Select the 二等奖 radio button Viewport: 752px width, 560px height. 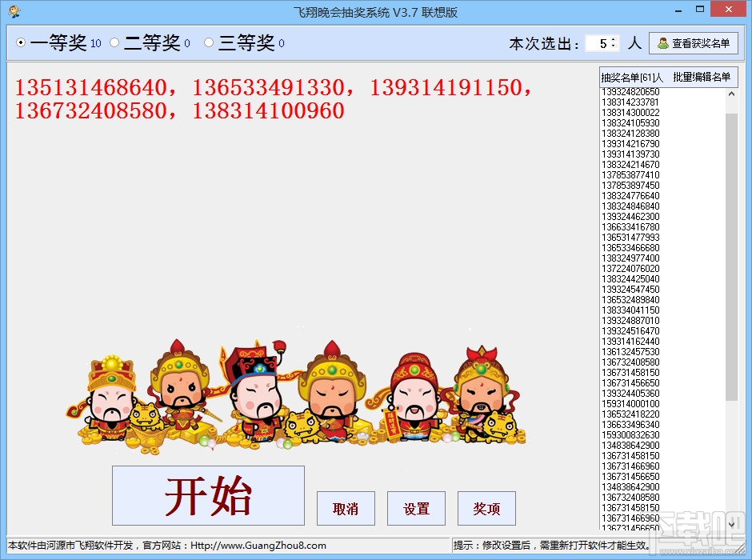pos(114,42)
